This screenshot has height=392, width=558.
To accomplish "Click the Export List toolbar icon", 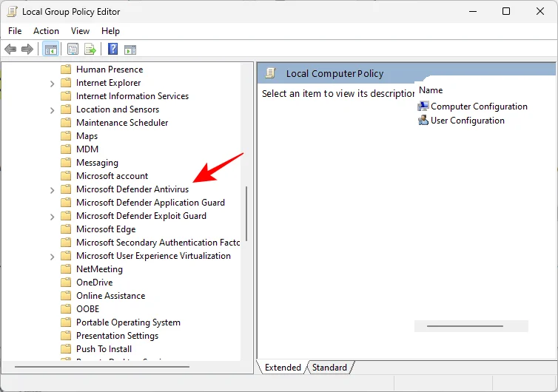I will click(x=90, y=50).
